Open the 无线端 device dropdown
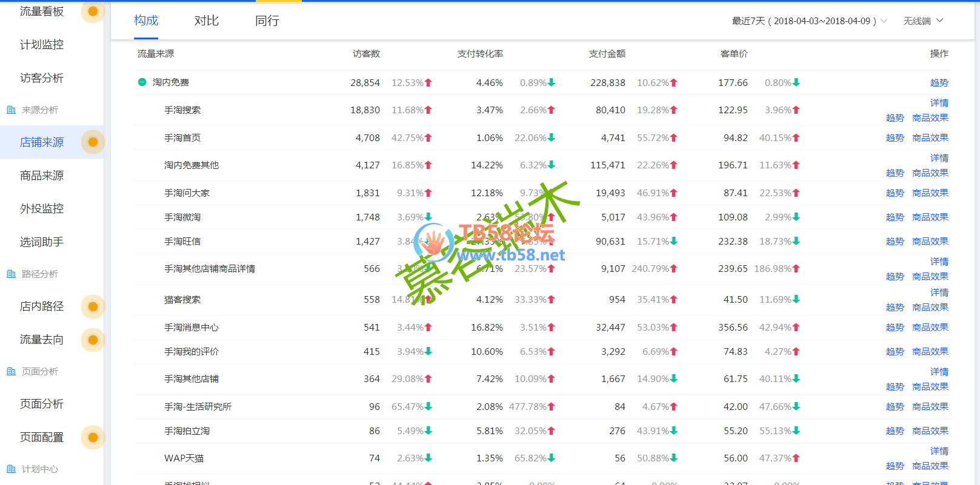This screenshot has height=485, width=980. [923, 21]
